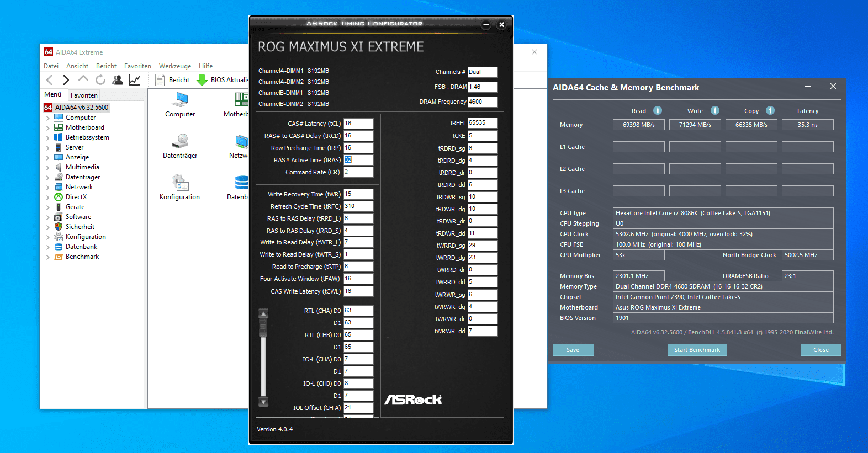Click the FSB : DRAM ratio field
Image resolution: width=868 pixels, height=453 pixels.
(483, 87)
